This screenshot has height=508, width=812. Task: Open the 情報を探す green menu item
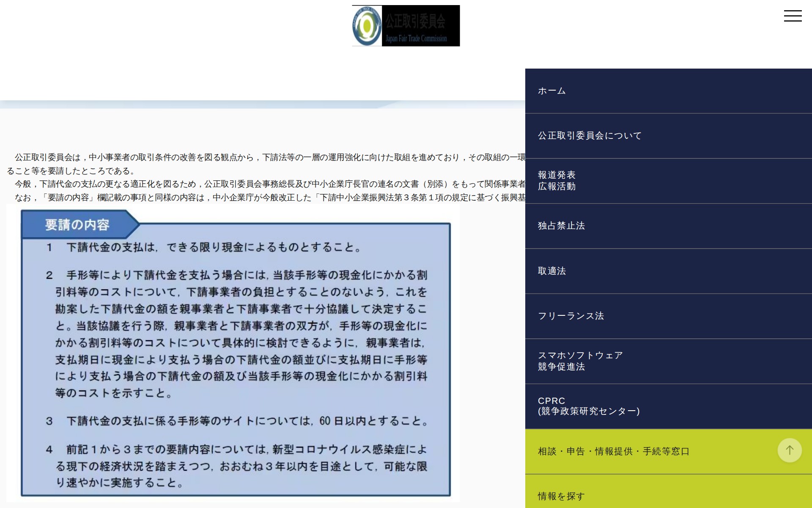561,496
